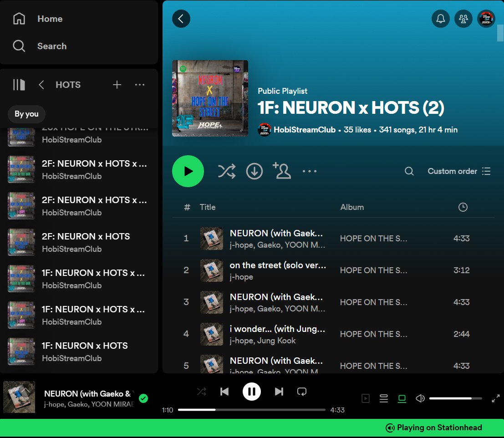This screenshot has height=438, width=504.
Task: Open the Home page icon
Action: [19, 19]
